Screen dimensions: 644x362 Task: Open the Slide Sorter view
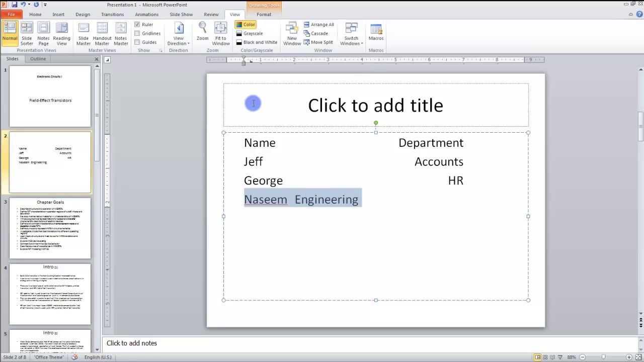[x=27, y=34]
